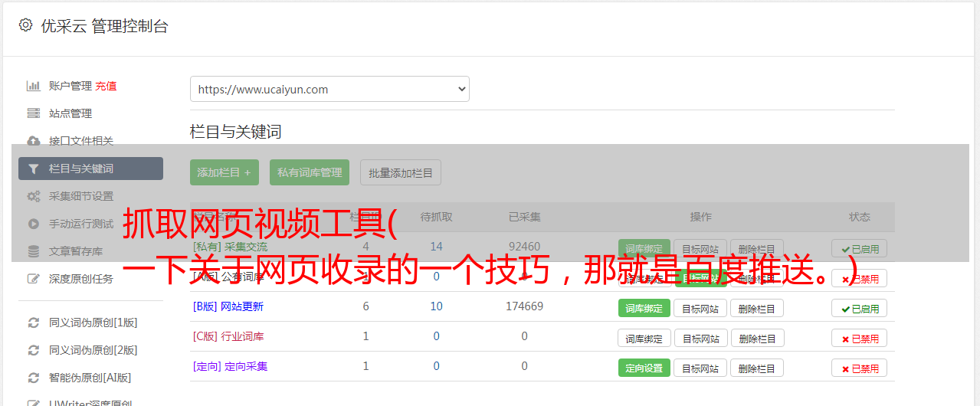Viewport: 980px width, 406px height.
Task: Click the 操作 column header
Action: click(x=700, y=217)
